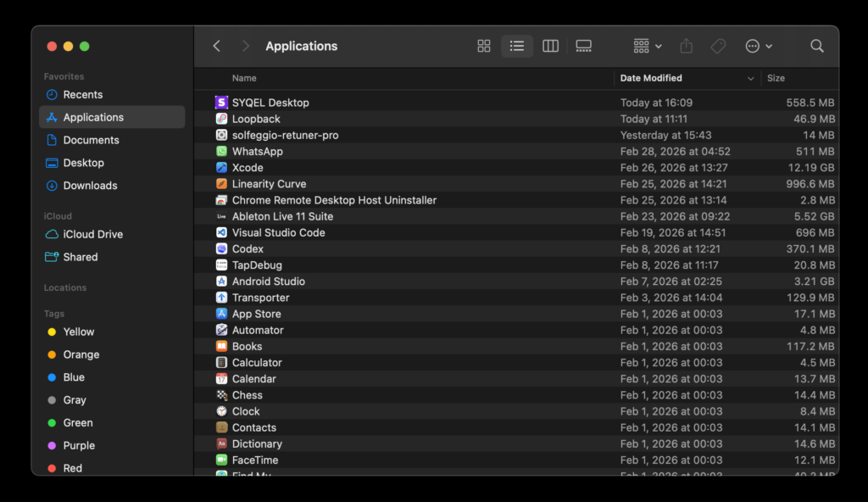Click the WhatsApp app icon
The image size is (868, 502).
click(x=221, y=152)
